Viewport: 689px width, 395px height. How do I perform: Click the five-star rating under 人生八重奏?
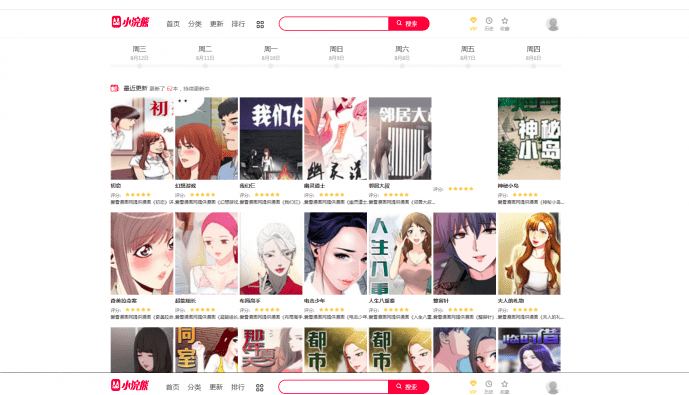pyautogui.click(x=396, y=310)
